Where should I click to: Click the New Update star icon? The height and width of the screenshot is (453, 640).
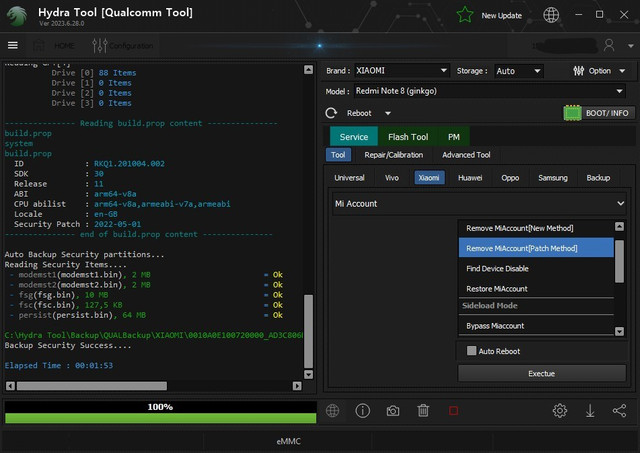465,15
